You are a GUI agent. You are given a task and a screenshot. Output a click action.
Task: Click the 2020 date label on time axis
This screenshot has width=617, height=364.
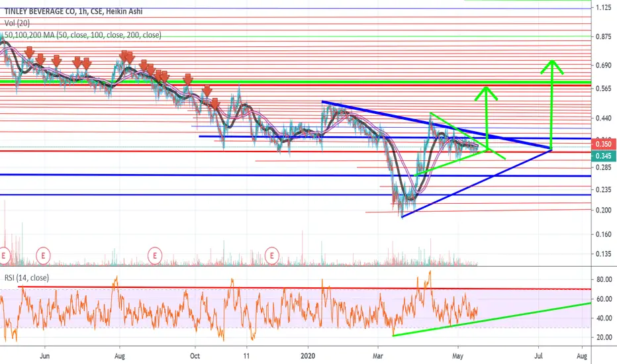308,356
